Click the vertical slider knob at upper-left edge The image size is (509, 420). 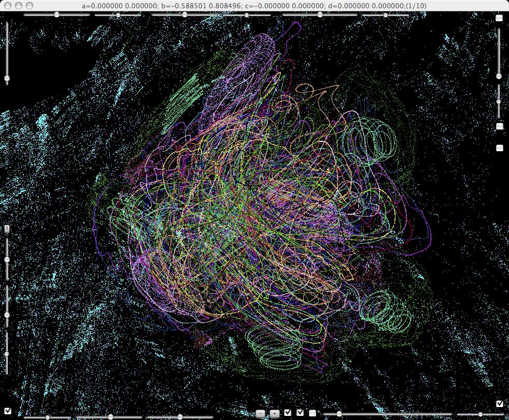tap(7, 78)
